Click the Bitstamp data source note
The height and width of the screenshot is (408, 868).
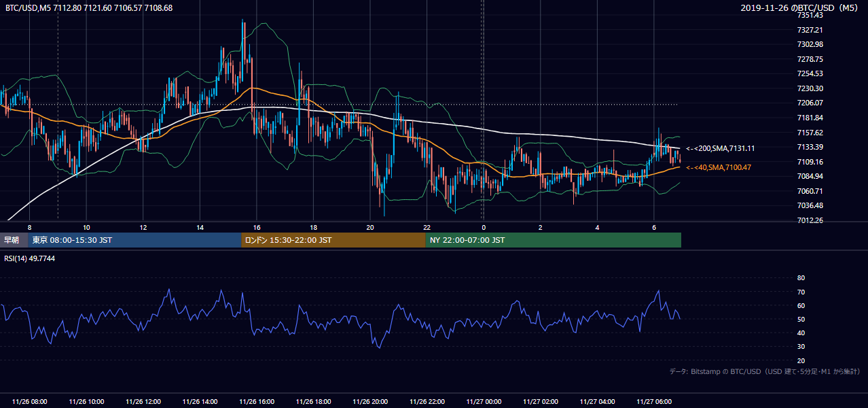tap(765, 372)
